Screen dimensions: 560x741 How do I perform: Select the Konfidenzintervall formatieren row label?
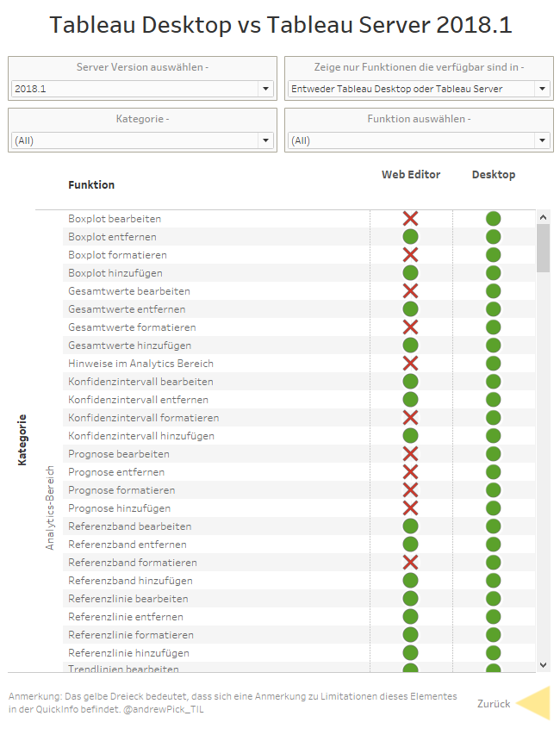click(x=144, y=418)
